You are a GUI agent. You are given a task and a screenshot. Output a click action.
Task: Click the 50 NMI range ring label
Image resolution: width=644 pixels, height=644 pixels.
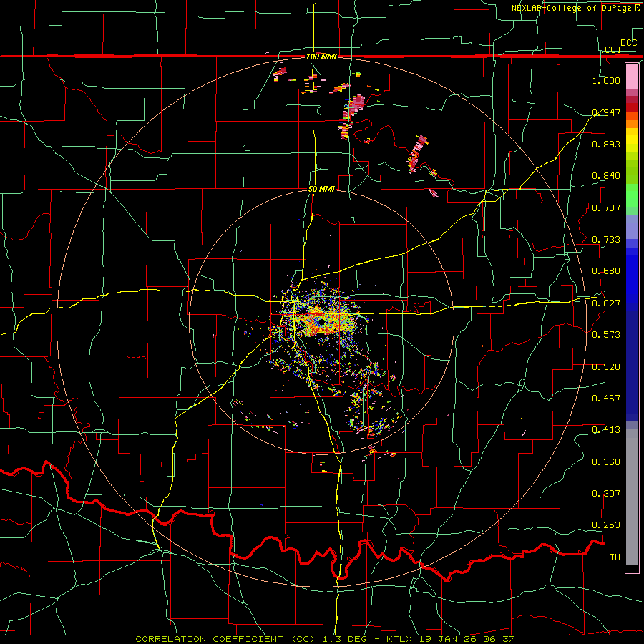(x=321, y=190)
